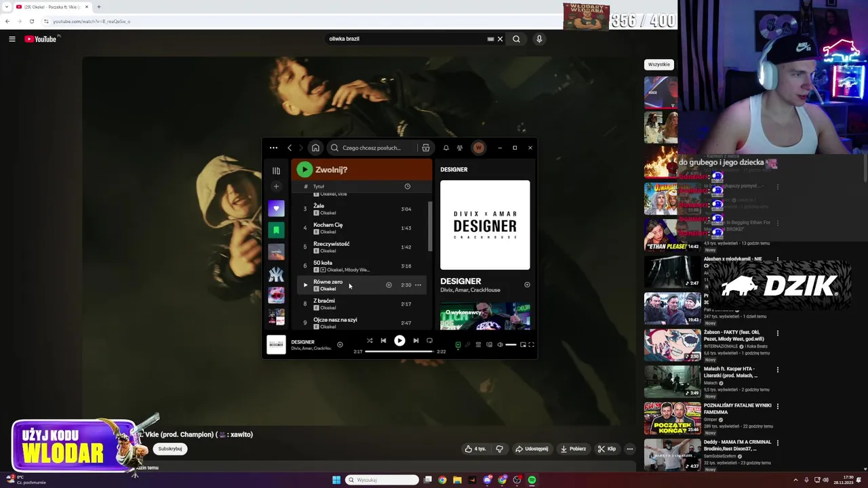Select track Rzeczywistość
This screenshot has height=488, width=868.
tap(361, 247)
